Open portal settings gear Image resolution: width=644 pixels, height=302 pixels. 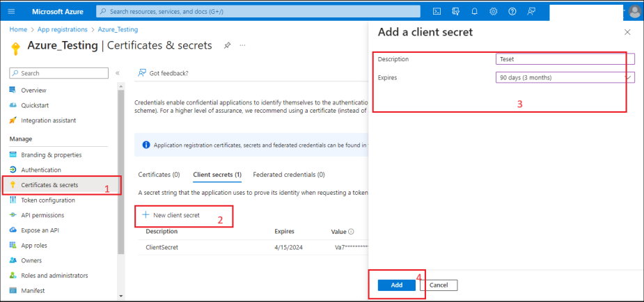[x=494, y=11]
